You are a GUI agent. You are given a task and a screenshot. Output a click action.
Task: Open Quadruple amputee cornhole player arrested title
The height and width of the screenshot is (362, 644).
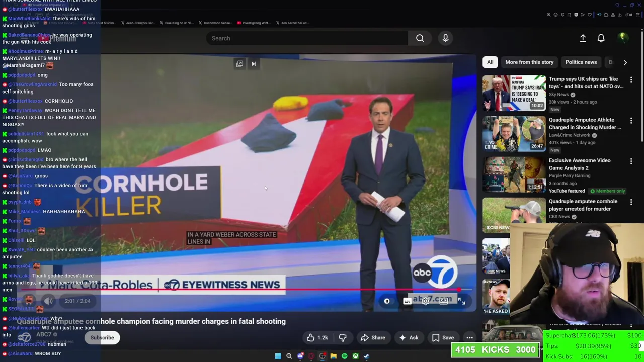(583, 205)
